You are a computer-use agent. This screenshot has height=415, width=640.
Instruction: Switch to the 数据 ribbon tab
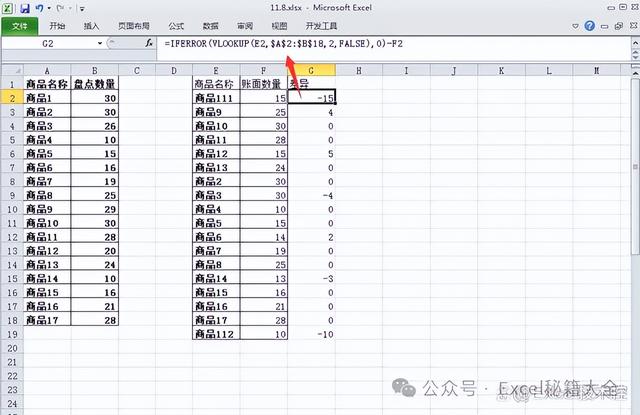click(210, 26)
